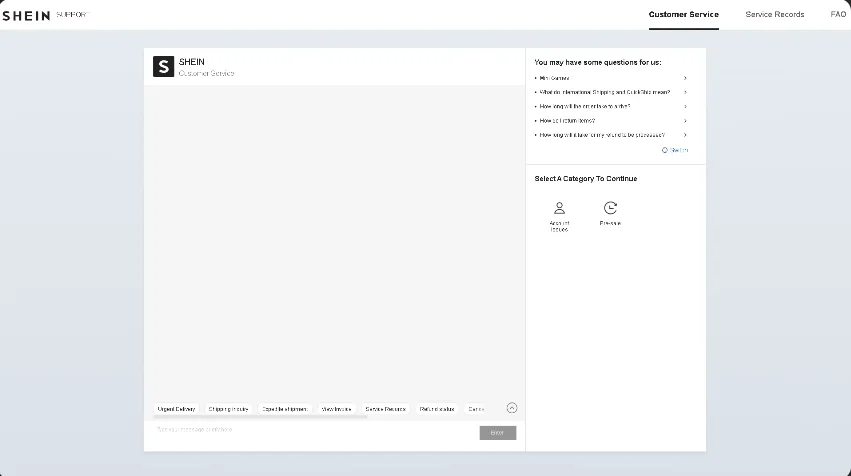Viewport: 851px width, 476px height.
Task: Open the Service Records tab
Action: (774, 15)
